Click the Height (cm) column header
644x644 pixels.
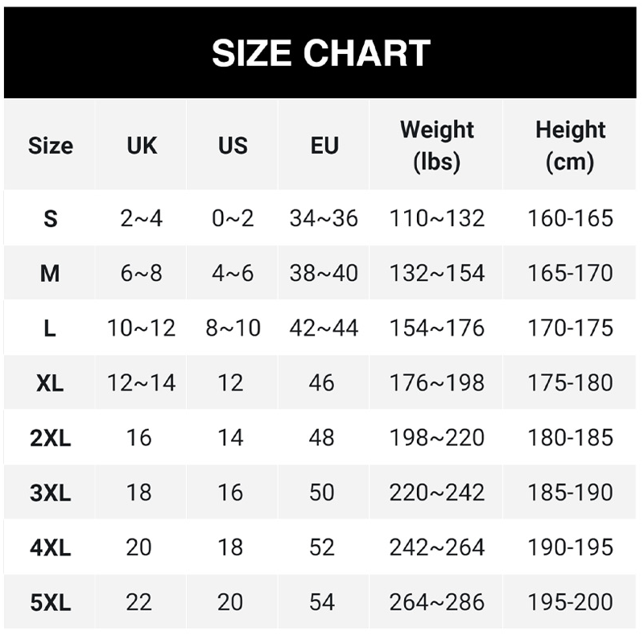(570, 146)
